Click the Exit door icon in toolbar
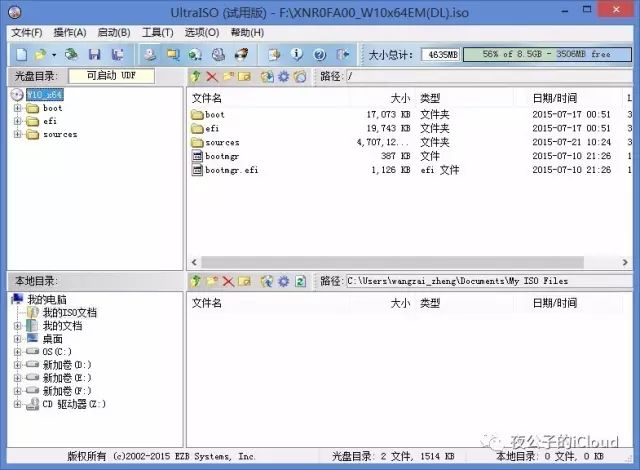The height and width of the screenshot is (470, 640). pos(343,54)
